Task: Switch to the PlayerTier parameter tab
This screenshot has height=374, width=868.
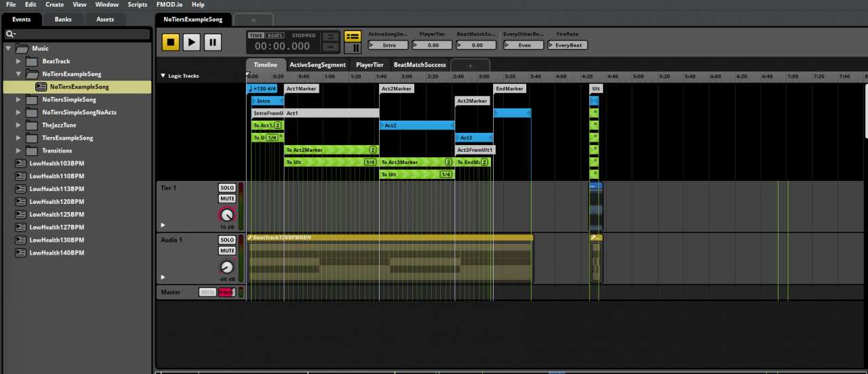Action: 370,65
